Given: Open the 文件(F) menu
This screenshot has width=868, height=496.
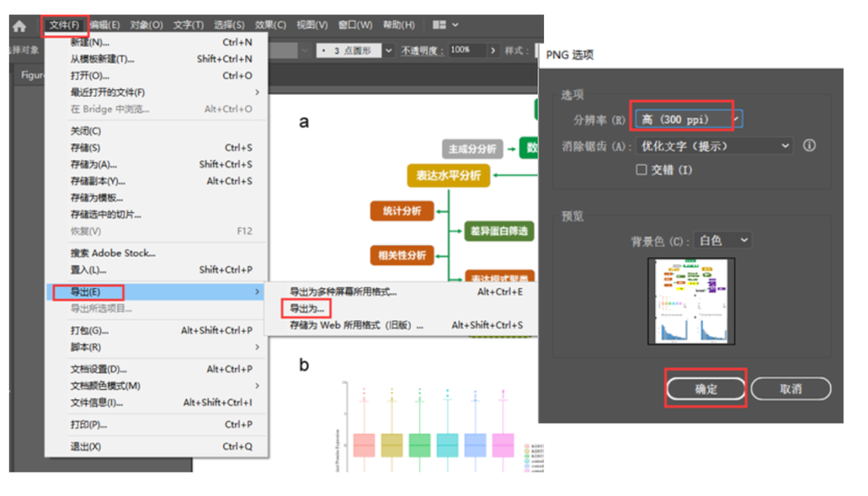Looking at the screenshot, I should [x=64, y=26].
